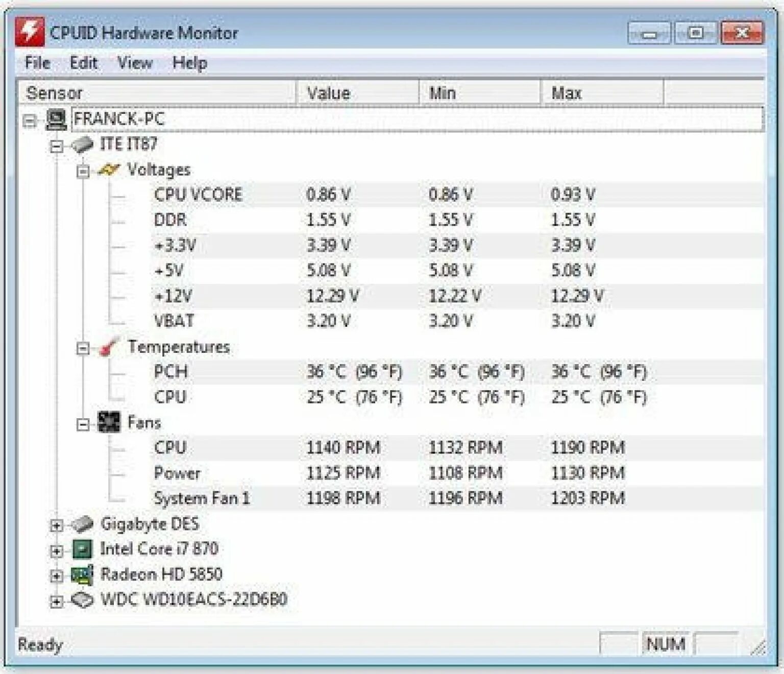
Task: Select the +12V row
Action: (x=457, y=296)
